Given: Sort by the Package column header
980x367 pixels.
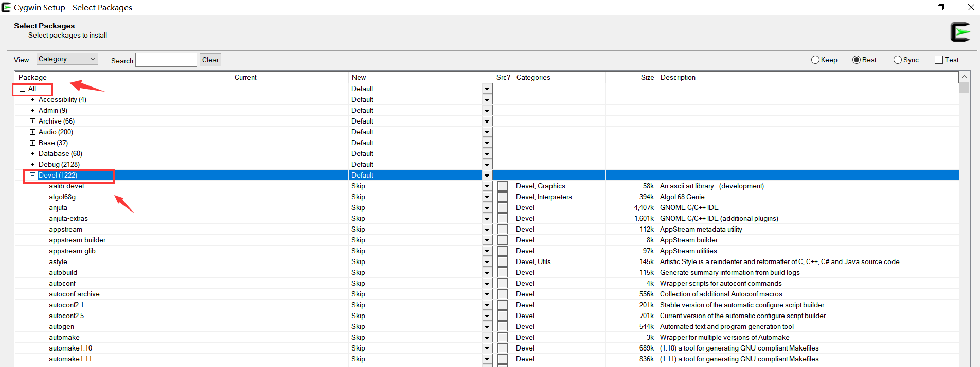Looking at the screenshot, I should tap(123, 77).
